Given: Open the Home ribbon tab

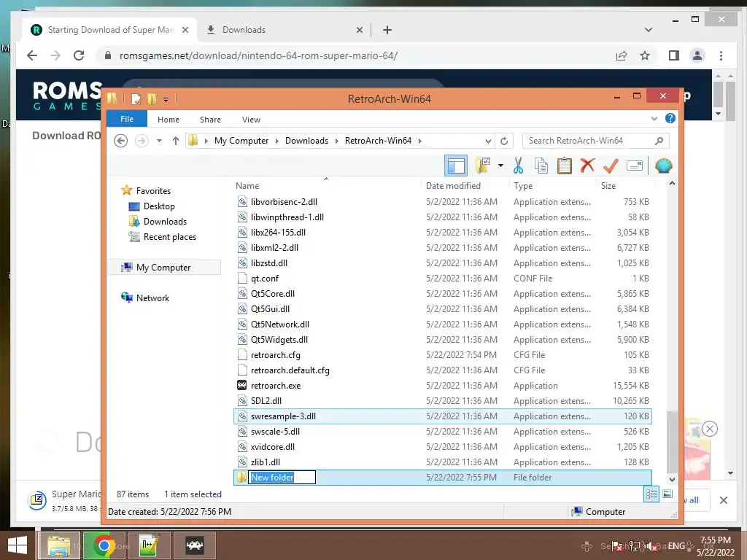Looking at the screenshot, I should click(x=169, y=120).
